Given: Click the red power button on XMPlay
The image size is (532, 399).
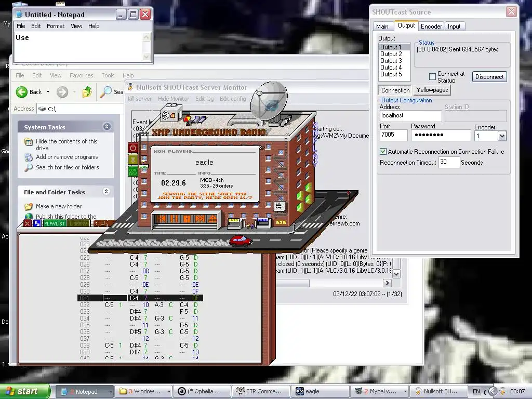Looking at the screenshot, I should pyautogui.click(x=132, y=148).
